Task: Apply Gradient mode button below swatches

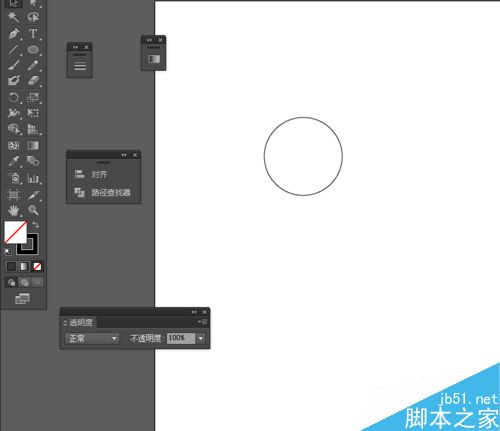Action: pos(24,266)
